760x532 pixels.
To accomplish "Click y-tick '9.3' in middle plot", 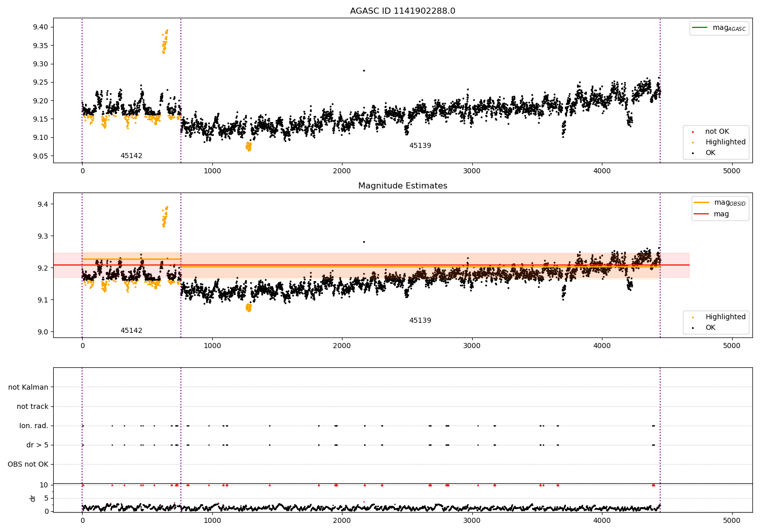I will 42,236.
